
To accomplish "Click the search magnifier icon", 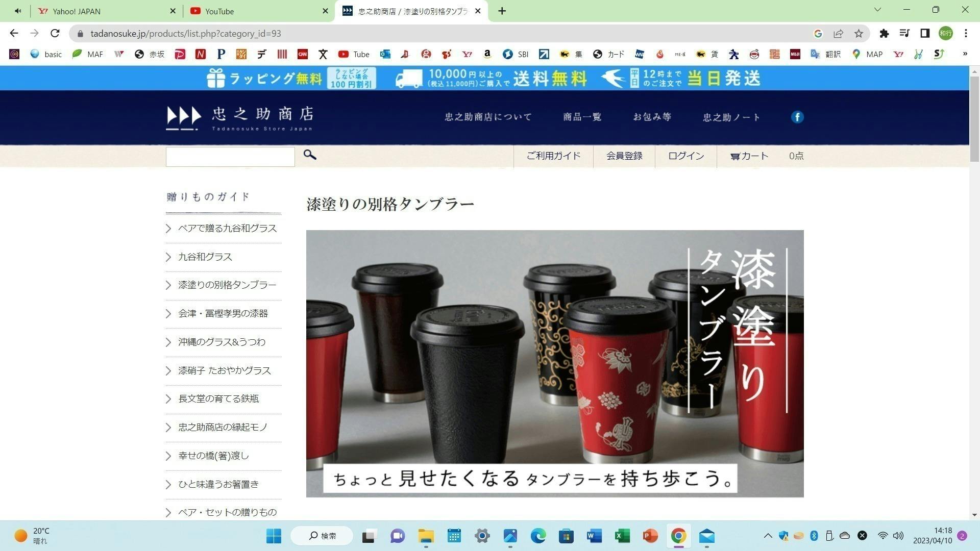I will [309, 155].
